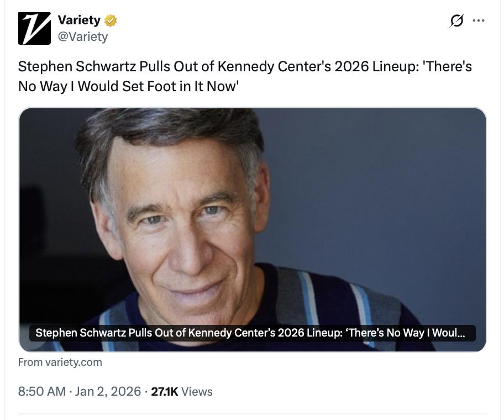Click the "27.1K" view count number
Viewport: 504px width, 420px height.
(x=164, y=391)
